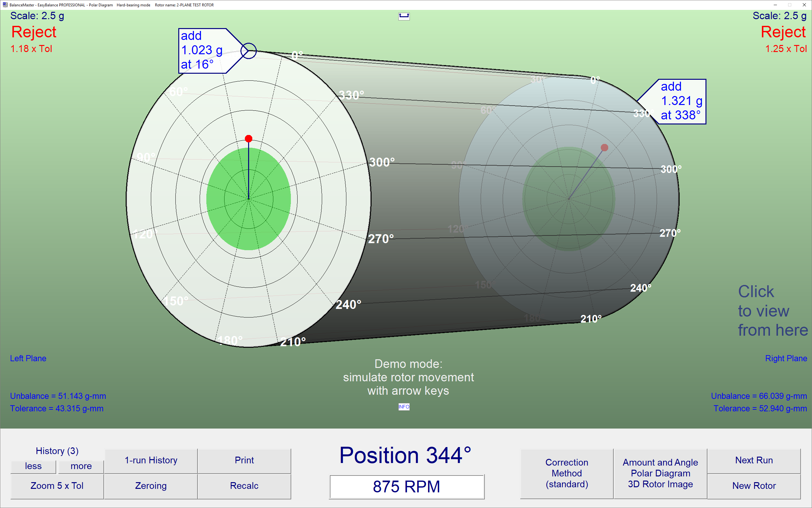Click the rotor shape icon at top center
The image size is (812, 508).
[x=404, y=16]
